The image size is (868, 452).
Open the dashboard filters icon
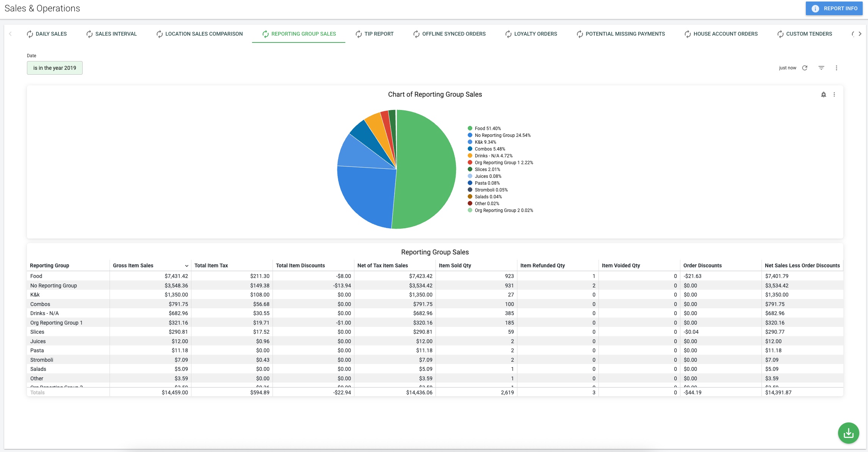[x=821, y=68]
